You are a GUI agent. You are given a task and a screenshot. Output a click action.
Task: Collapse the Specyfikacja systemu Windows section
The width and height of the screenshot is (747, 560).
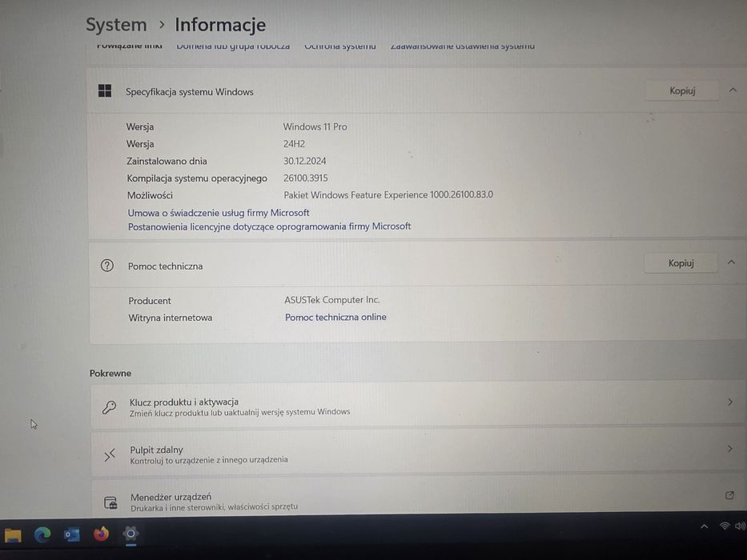pyautogui.click(x=733, y=90)
